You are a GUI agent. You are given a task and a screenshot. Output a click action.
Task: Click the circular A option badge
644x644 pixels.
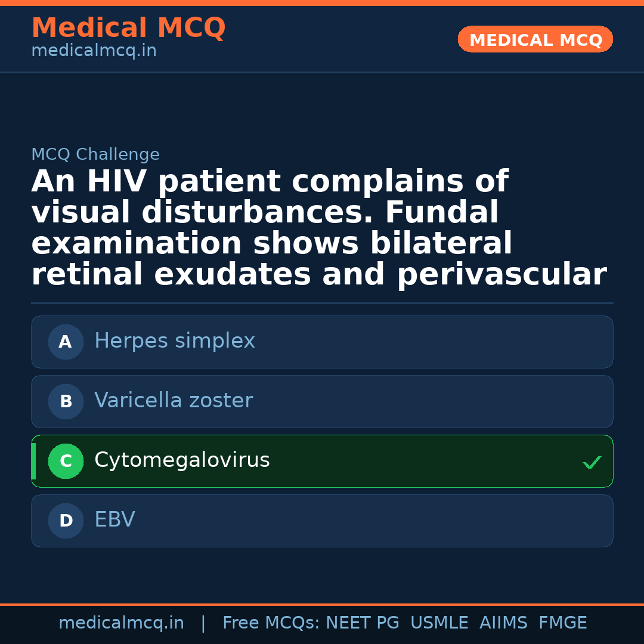click(x=66, y=342)
